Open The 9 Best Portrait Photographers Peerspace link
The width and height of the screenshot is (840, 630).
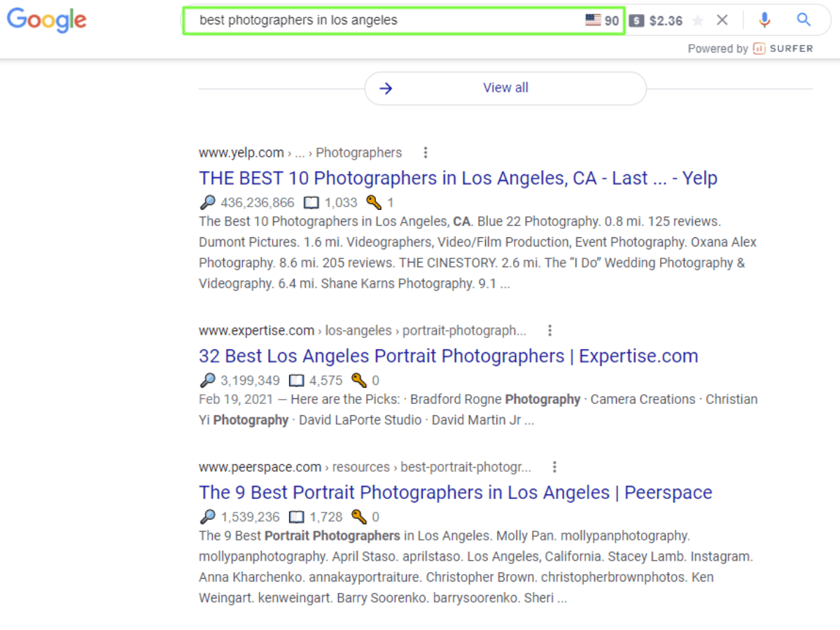coord(456,492)
